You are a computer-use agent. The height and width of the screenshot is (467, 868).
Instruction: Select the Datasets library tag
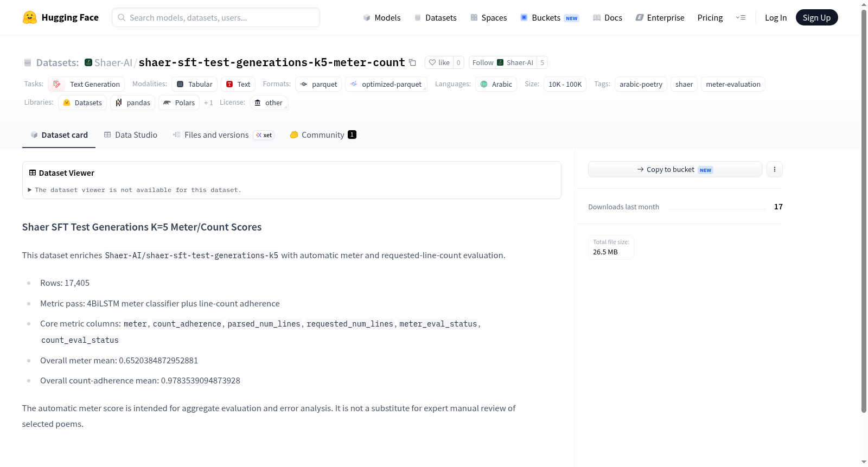[82, 103]
